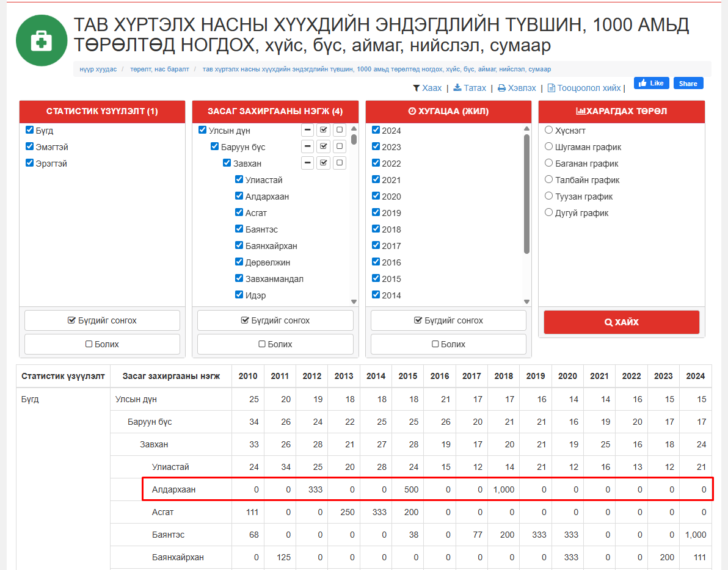728x570 pixels.
Task: Open төрөлт, нас баралт breadcrumb link
Action: (x=159, y=69)
